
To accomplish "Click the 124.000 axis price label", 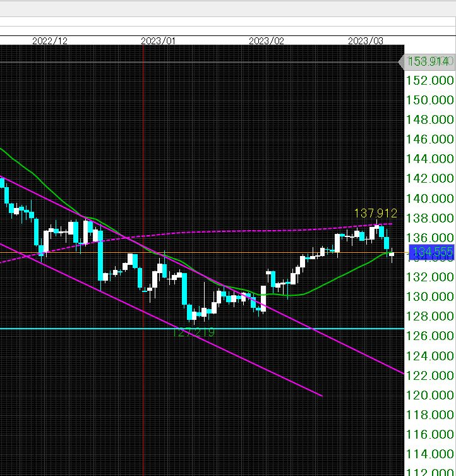I will pyautogui.click(x=429, y=356).
